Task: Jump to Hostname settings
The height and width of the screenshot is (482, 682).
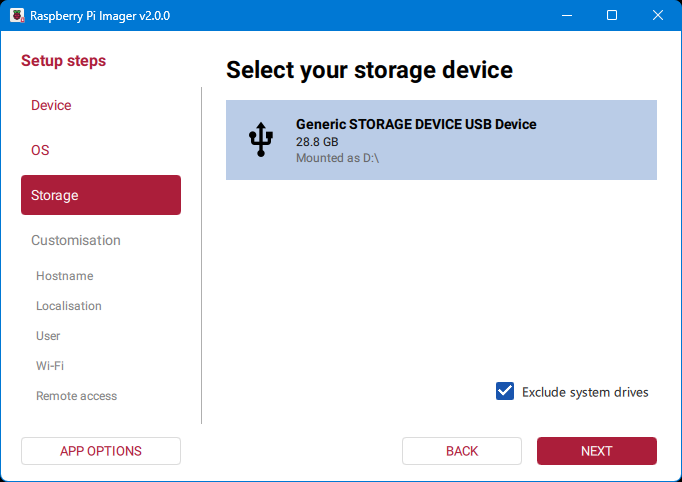Action: click(x=65, y=276)
